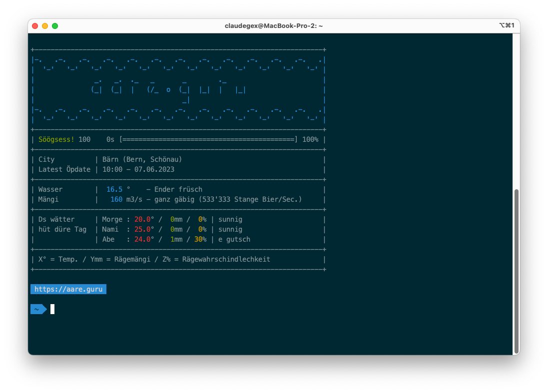
Task: Click the flow value 160 m3/s
Action: point(126,199)
